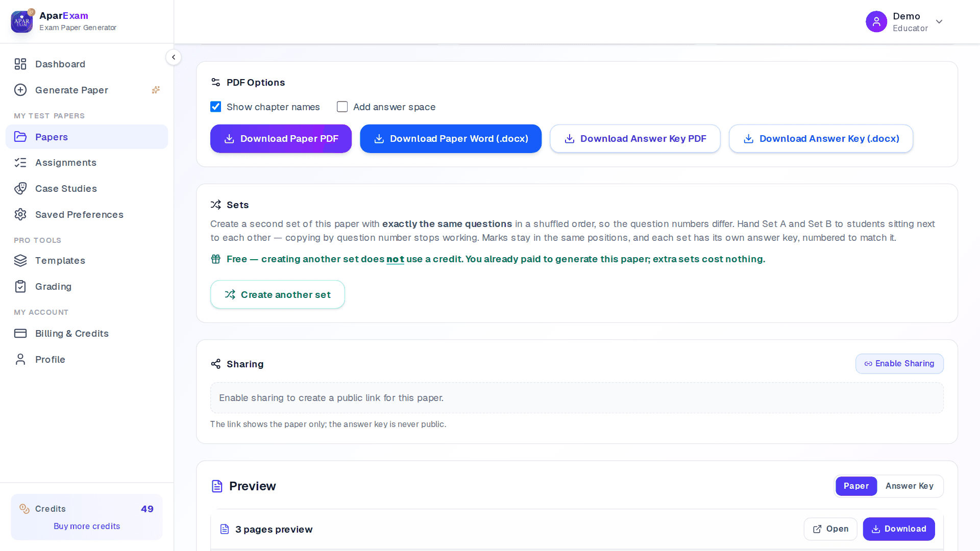Viewport: 980px width, 551px height.
Task: Click Create another set button
Action: pos(278,294)
